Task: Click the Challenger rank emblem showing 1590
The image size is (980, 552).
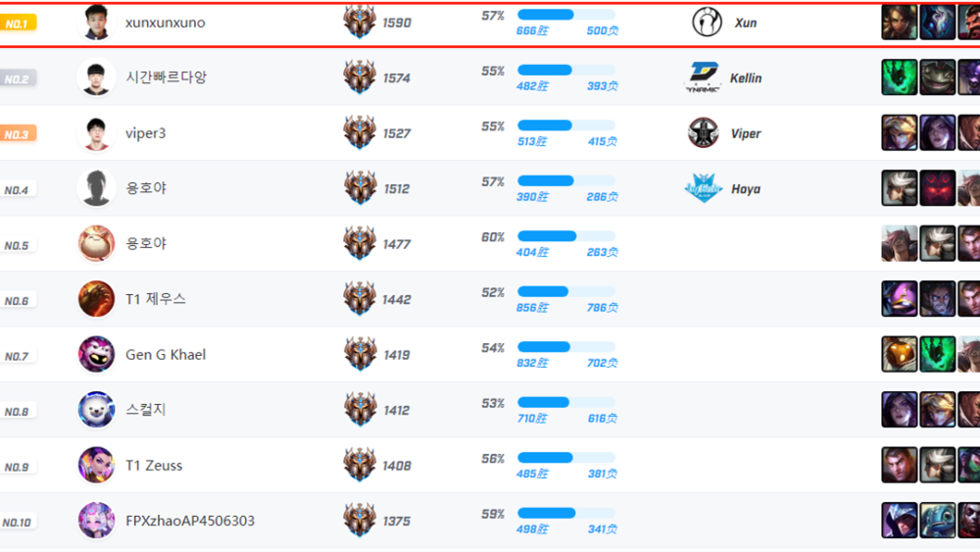Action: pos(360,23)
